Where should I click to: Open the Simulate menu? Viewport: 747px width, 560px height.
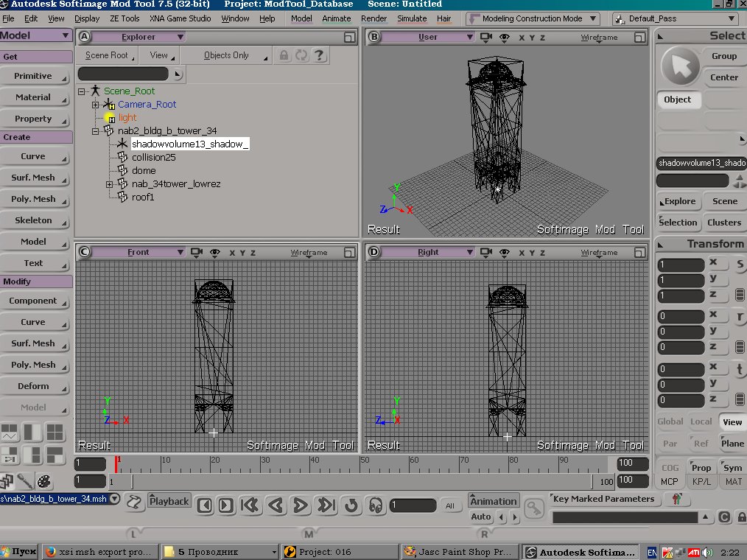click(x=412, y=18)
